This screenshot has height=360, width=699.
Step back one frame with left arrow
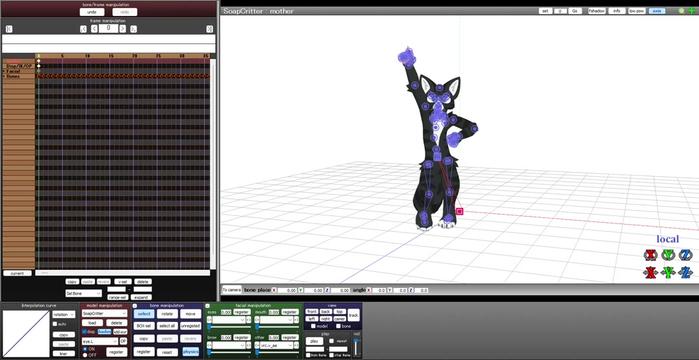coord(94,29)
